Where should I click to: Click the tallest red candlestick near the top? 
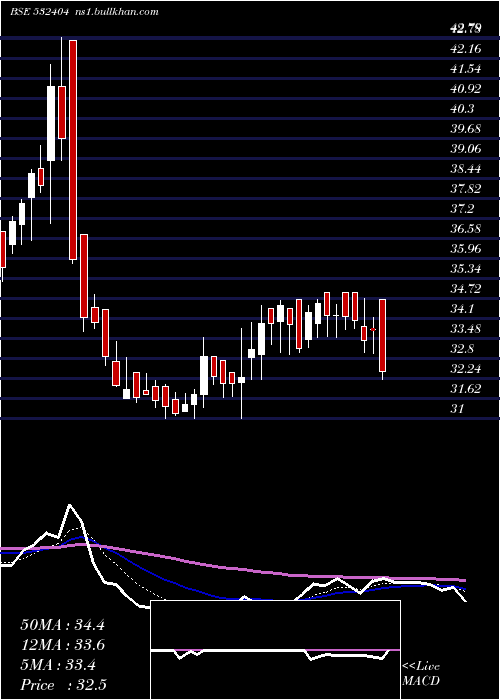[73, 150]
